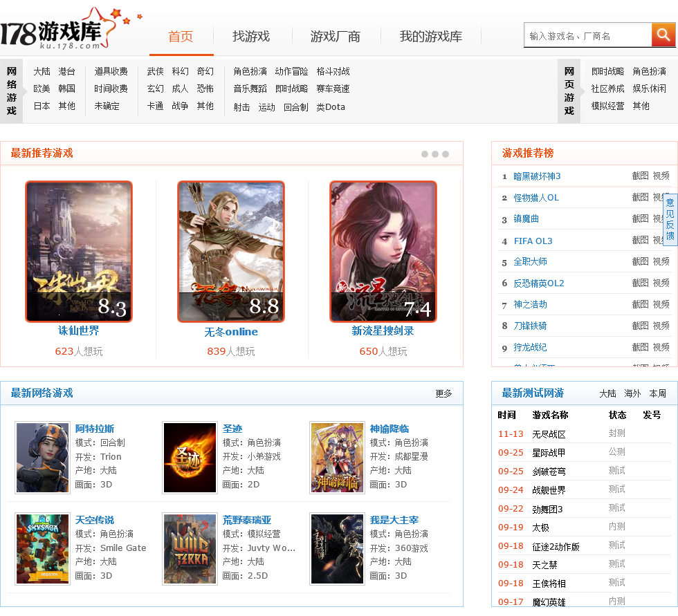The width and height of the screenshot is (678, 616).
Task: Filter web games by 模拟经营
Action: pos(608,106)
